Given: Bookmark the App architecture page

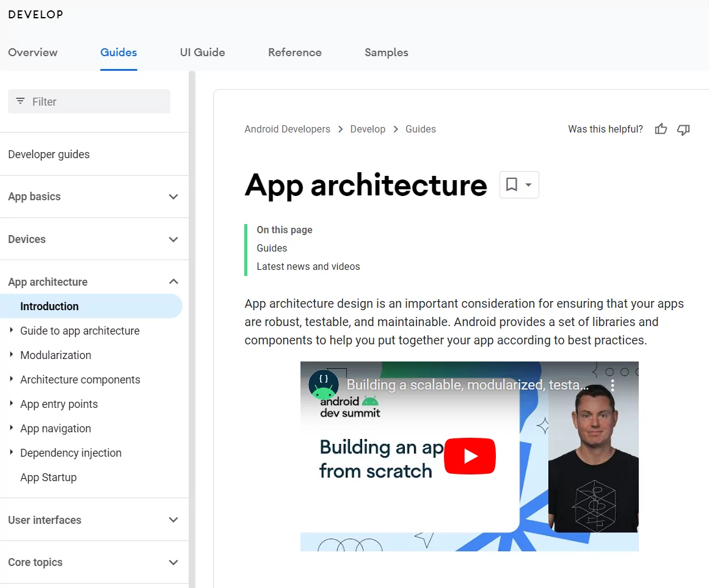Looking at the screenshot, I should tap(511, 184).
